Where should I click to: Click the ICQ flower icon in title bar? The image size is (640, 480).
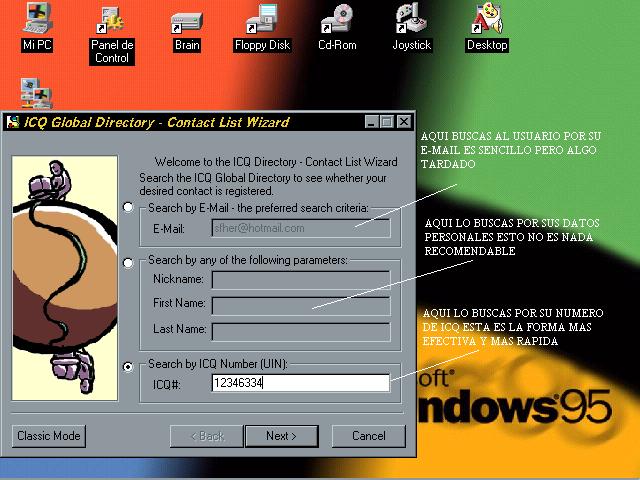13,122
